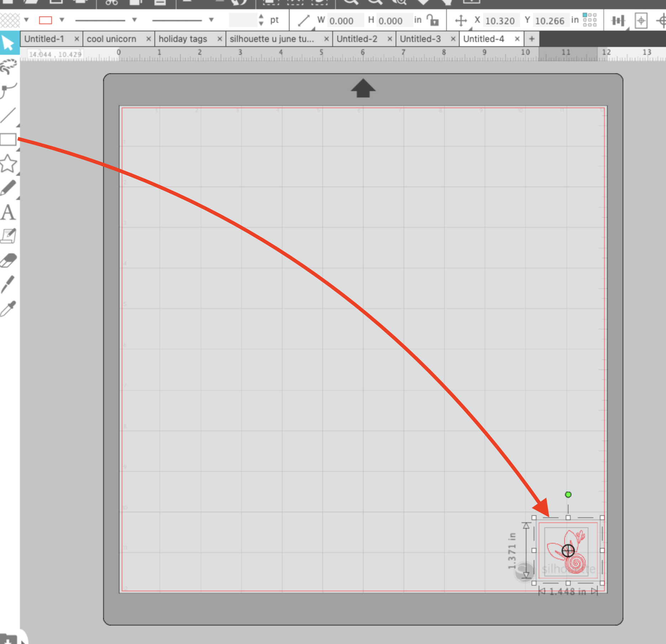Click the Y position field
666x644 pixels.
pos(551,21)
